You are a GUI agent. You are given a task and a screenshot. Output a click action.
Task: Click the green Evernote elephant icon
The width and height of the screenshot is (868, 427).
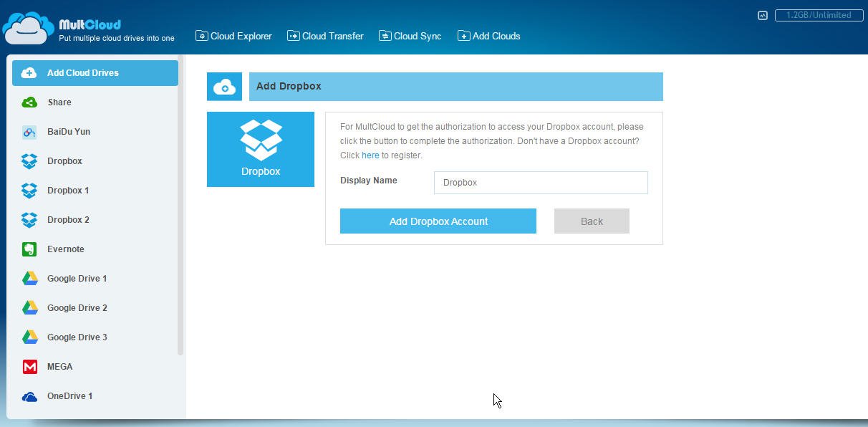point(29,249)
